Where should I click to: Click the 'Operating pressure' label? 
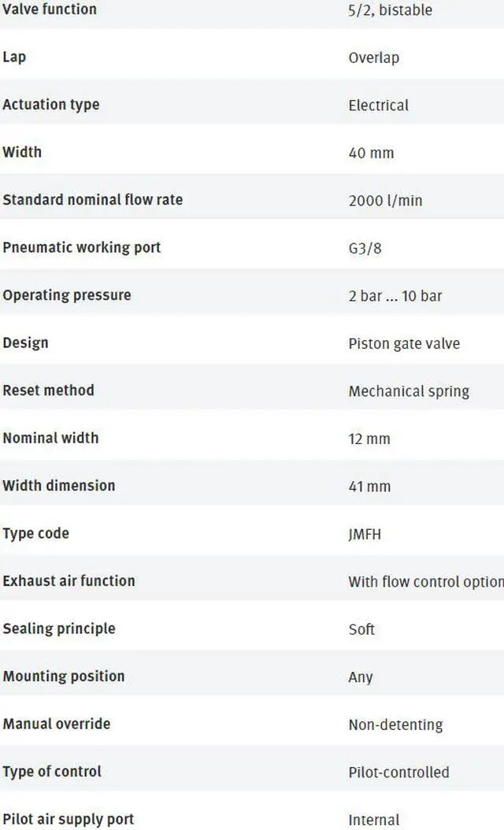pyautogui.click(x=67, y=295)
